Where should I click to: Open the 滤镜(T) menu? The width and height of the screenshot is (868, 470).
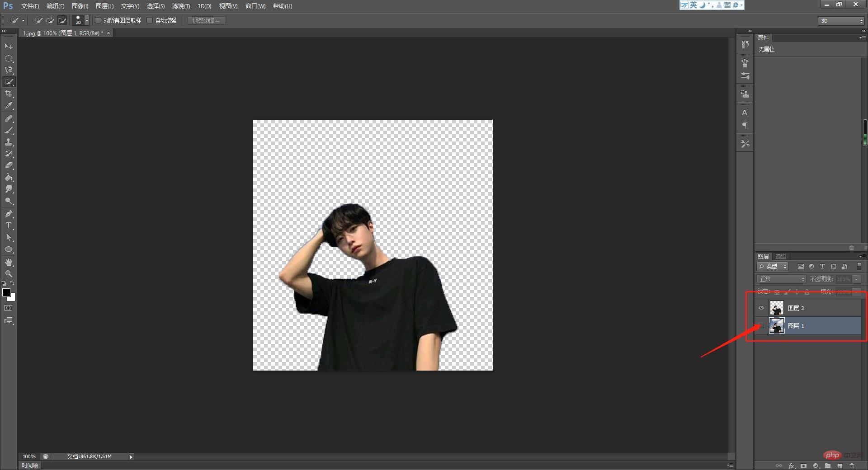[181, 6]
